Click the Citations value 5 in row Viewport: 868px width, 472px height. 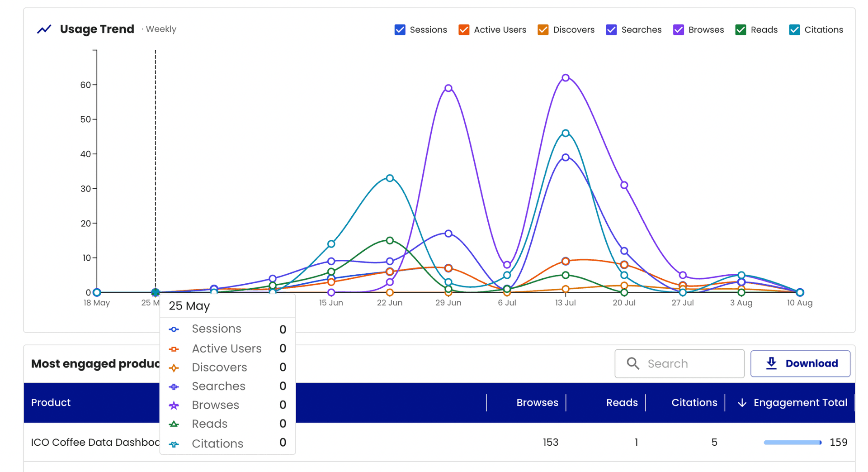(x=714, y=442)
